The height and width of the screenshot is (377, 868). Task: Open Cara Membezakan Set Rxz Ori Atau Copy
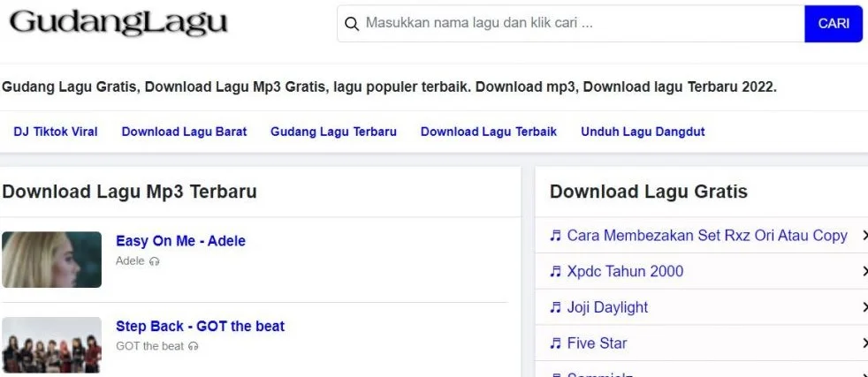[x=707, y=236]
